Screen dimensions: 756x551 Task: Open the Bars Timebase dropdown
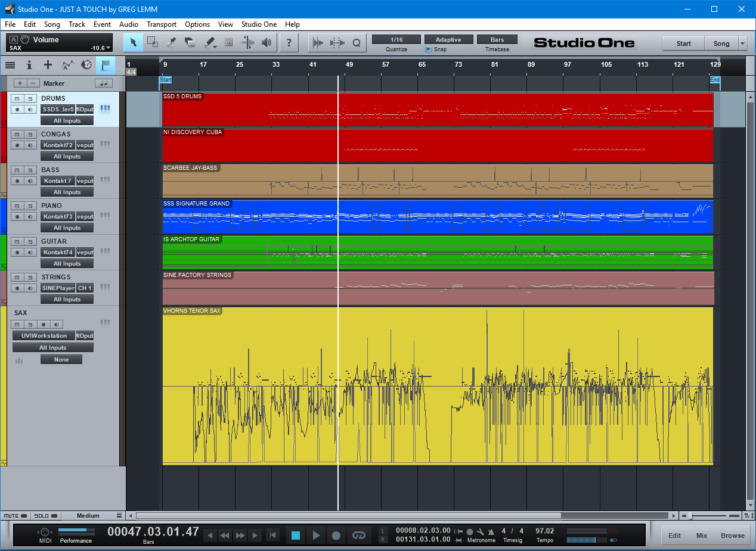point(497,40)
